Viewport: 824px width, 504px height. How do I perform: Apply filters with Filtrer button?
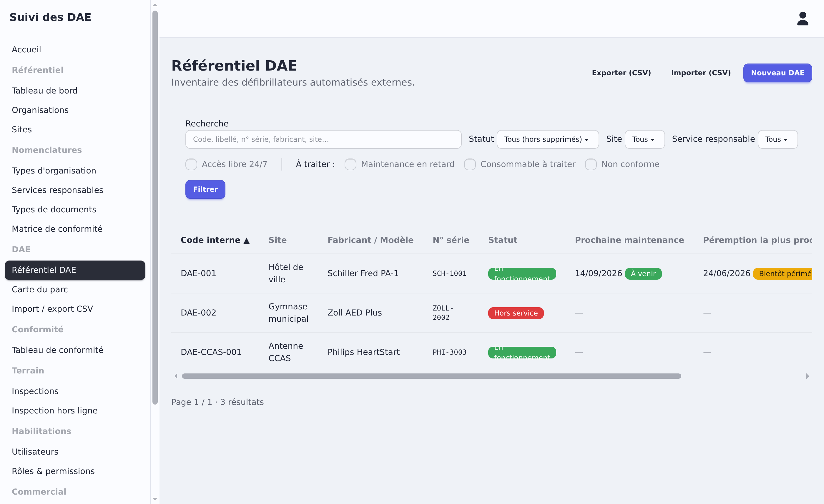[205, 189]
